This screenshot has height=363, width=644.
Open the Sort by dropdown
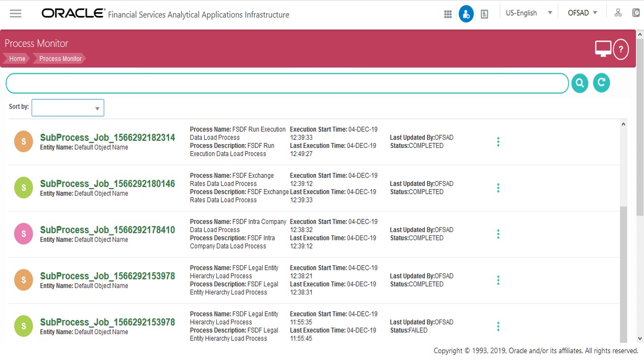[68, 107]
